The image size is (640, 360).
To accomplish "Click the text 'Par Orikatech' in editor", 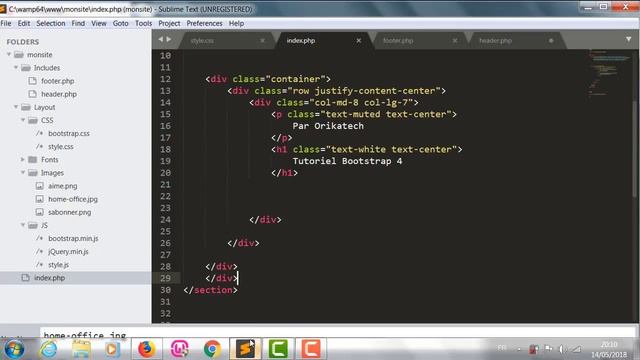I will [x=328, y=126].
